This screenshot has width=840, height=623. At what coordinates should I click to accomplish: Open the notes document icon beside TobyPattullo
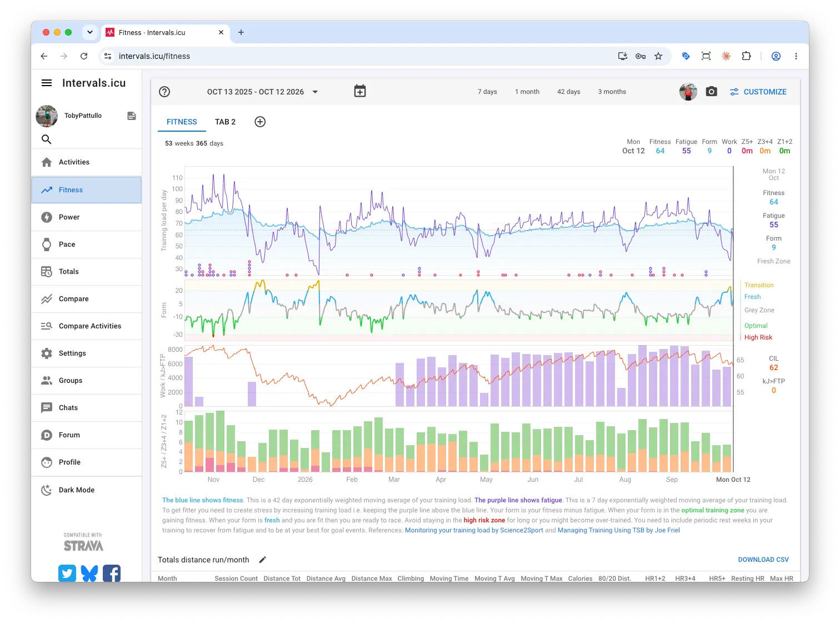pos(132,116)
